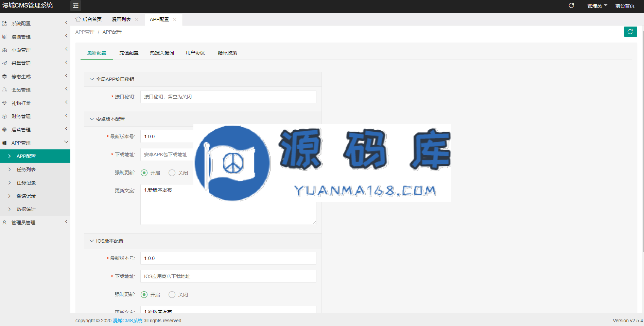Expand the 系统配置 menu chevron
Viewport: 644px width, 326px height.
point(66,22)
